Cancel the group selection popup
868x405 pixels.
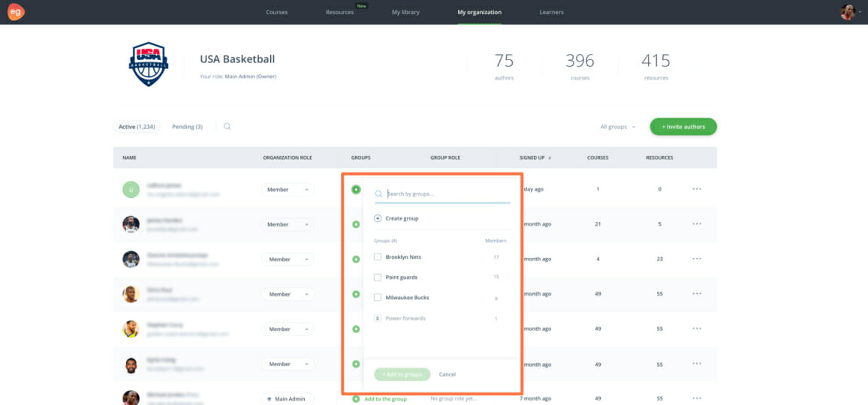tap(448, 374)
